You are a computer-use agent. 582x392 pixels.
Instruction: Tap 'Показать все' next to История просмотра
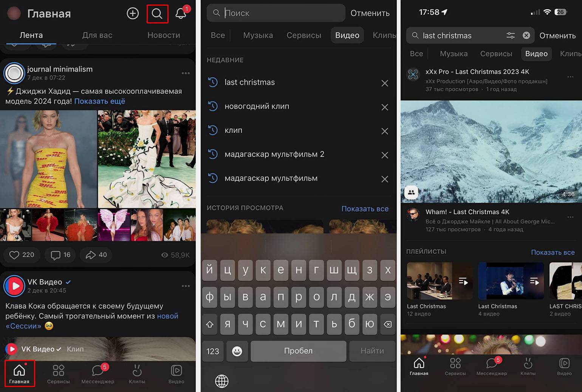pos(365,209)
